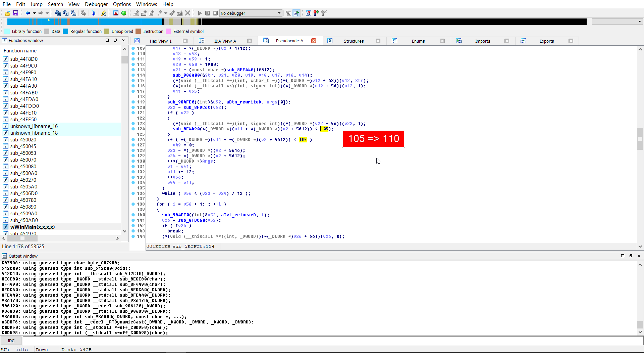This screenshot has width=644, height=353.
Task: Open the forward-arrow history dropdown
Action: click(x=47, y=13)
